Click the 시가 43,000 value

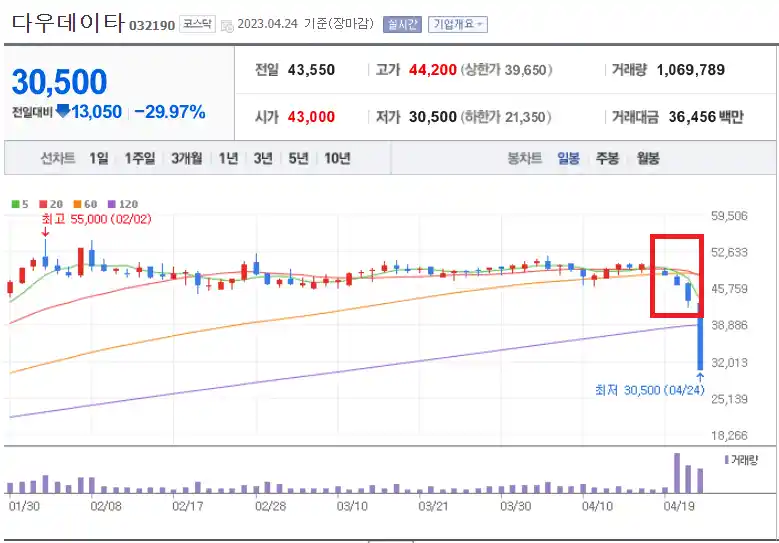pos(311,117)
